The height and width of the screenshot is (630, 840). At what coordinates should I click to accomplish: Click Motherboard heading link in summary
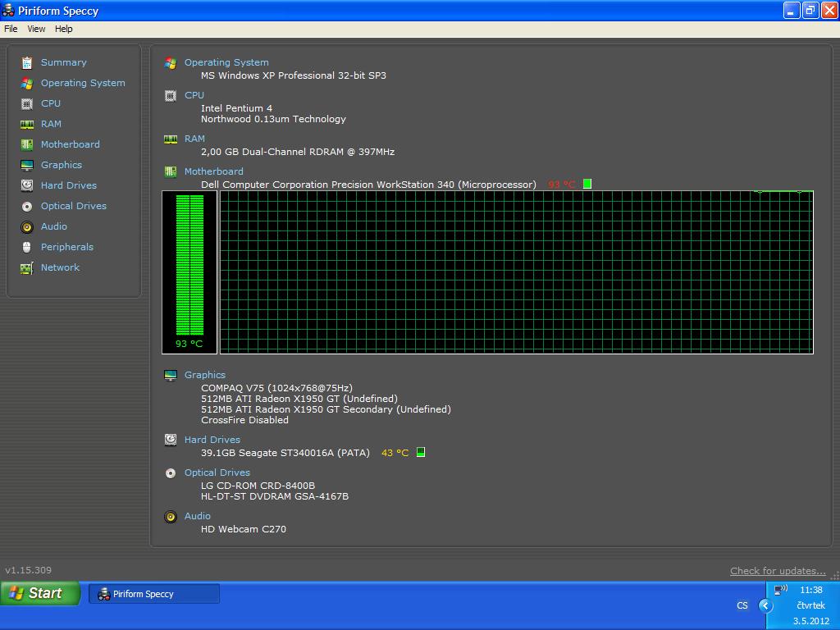pyautogui.click(x=214, y=171)
